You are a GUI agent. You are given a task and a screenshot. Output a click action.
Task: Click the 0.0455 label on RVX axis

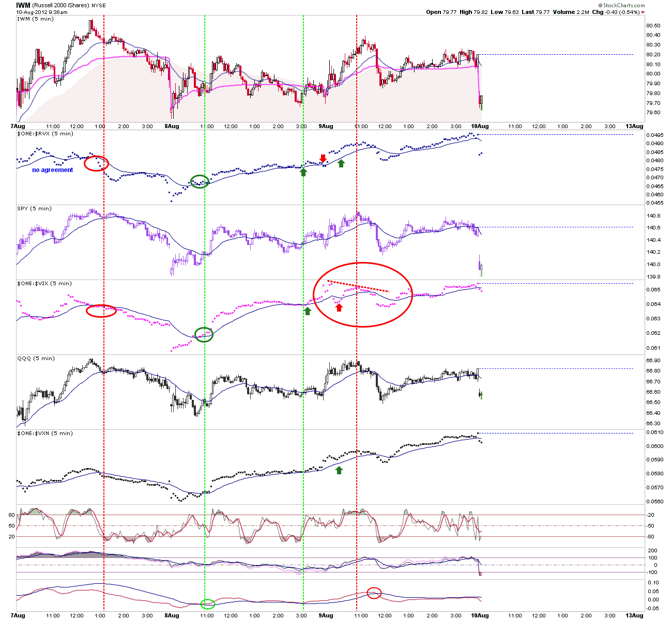pyautogui.click(x=654, y=203)
